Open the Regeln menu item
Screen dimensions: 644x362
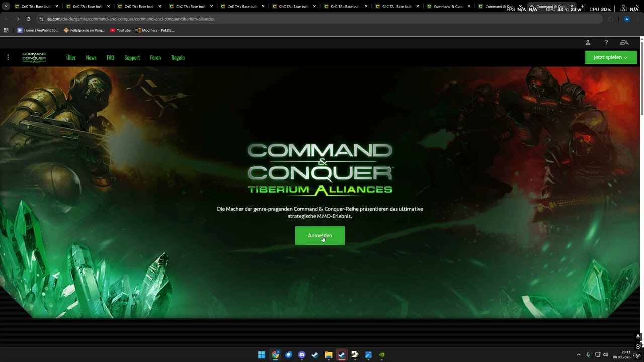(x=178, y=57)
